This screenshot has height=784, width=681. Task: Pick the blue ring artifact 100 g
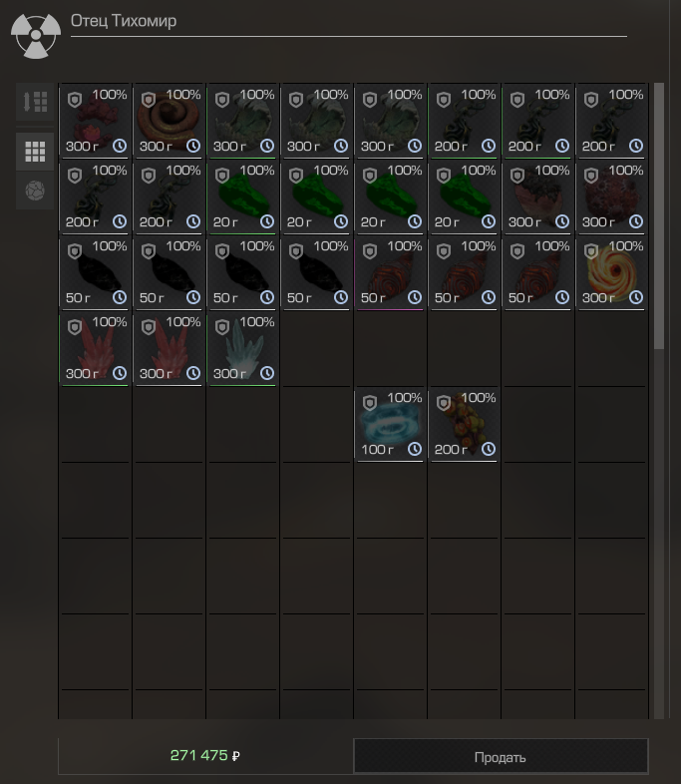pos(390,424)
